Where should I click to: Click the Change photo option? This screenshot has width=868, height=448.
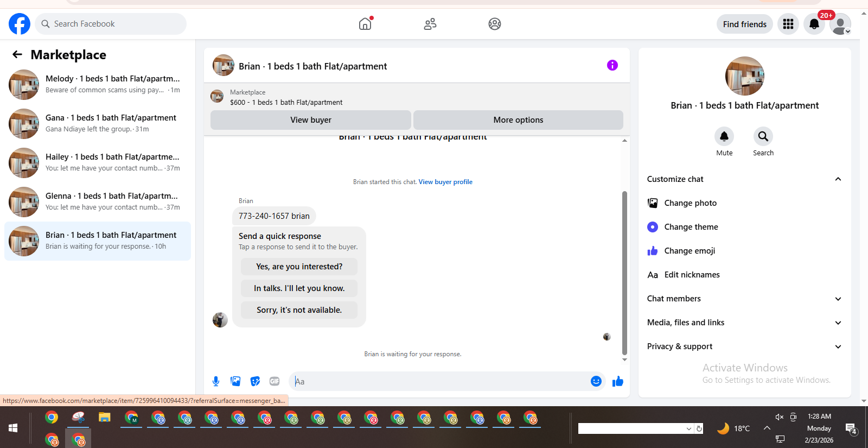point(745,203)
